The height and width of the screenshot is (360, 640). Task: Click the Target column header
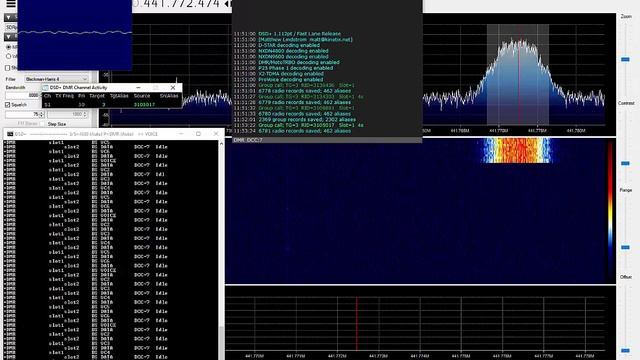[97, 96]
